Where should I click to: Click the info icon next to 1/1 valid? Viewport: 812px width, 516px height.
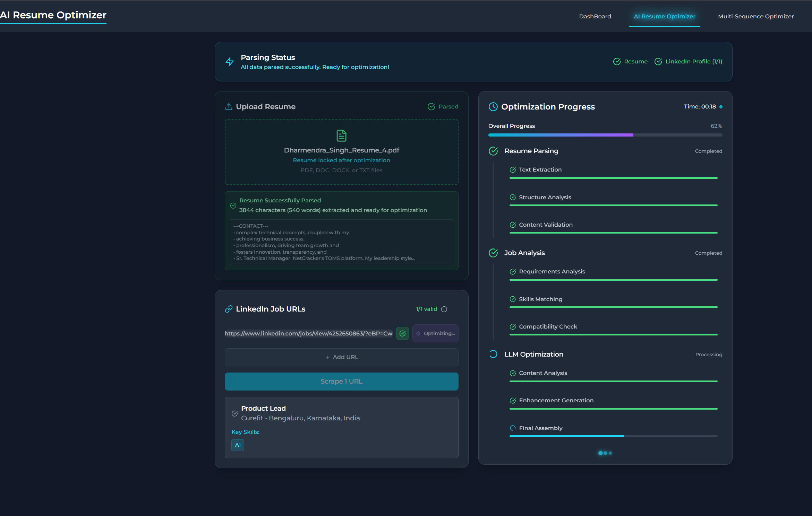[x=444, y=309]
